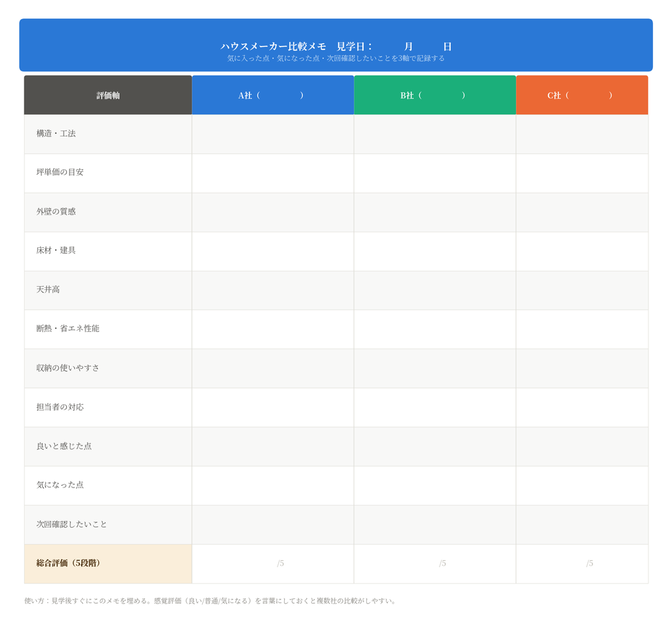Click the 担当者の対応 cell under C社
Screen dimensions: 672x624
(x=582, y=407)
